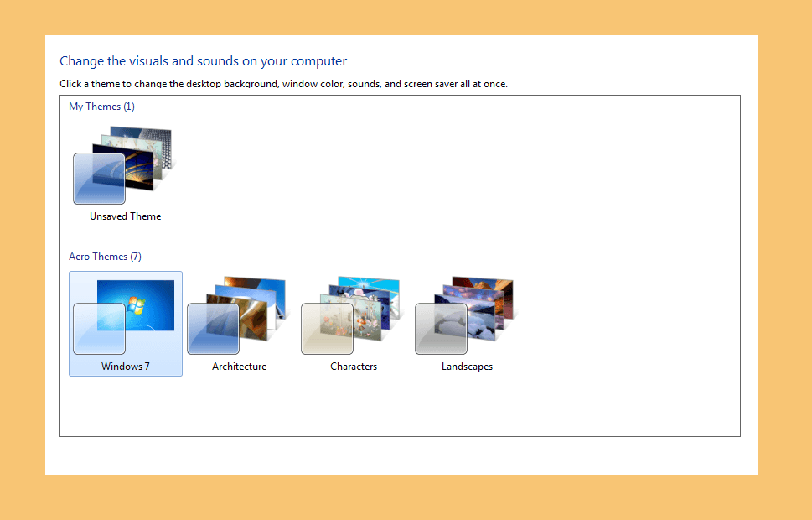Choose the Architecture theme icon
Viewport: 812px width, 520px height.
pyautogui.click(x=238, y=315)
